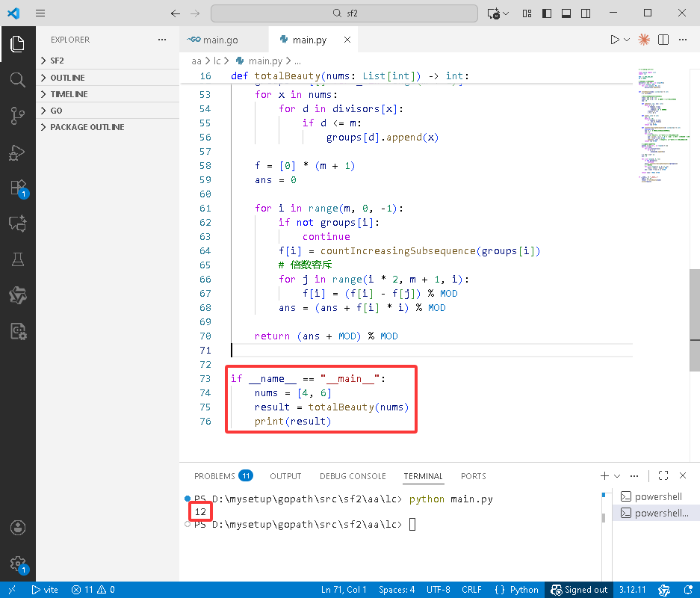Split the editor right

coord(663,40)
